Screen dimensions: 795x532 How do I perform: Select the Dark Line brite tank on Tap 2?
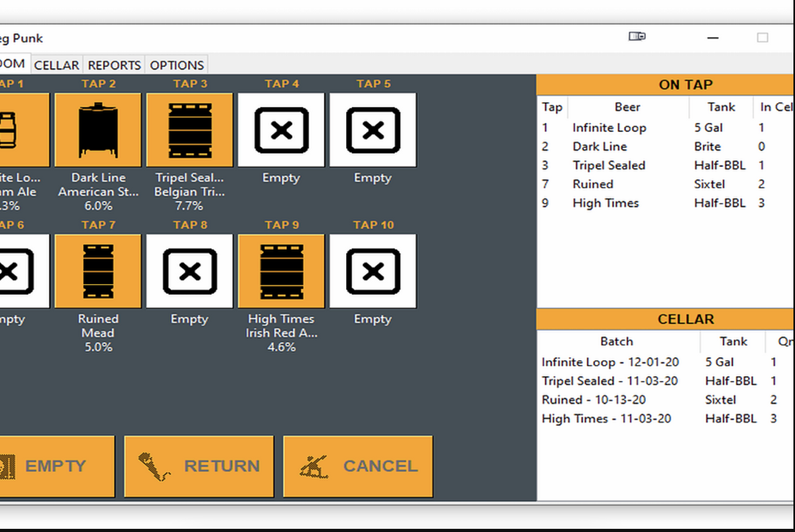97,129
